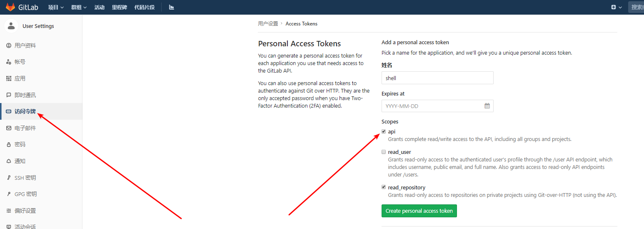Select 代码片段 in the top navigation
This screenshot has width=644, height=229.
click(144, 7)
